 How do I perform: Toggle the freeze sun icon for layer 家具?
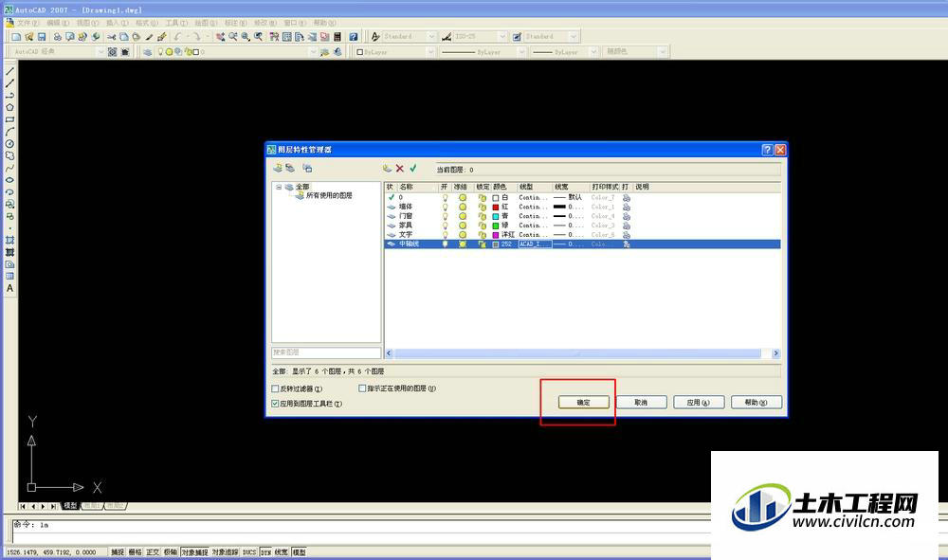tap(463, 226)
